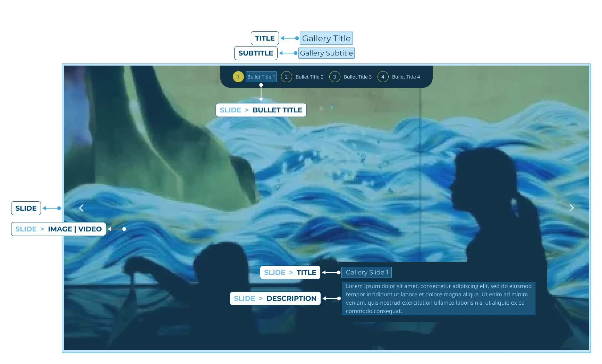
Task: Select bullet number 3 circle
Action: pyautogui.click(x=334, y=77)
